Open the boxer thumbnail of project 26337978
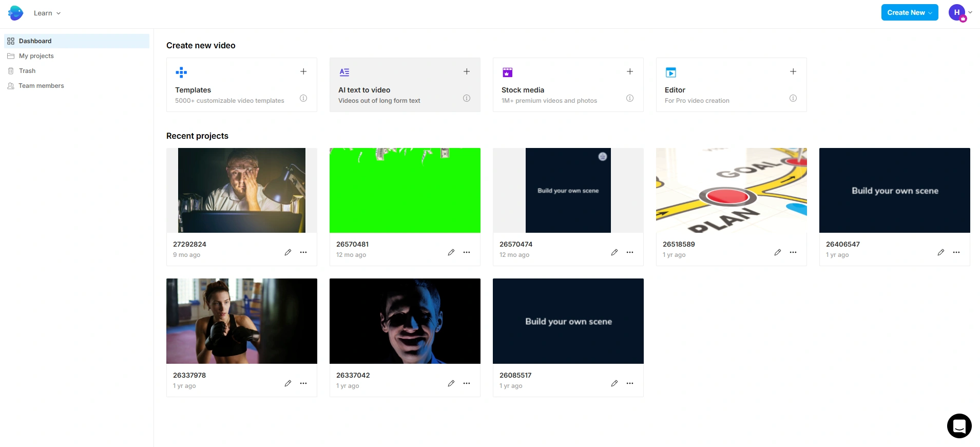 (x=242, y=321)
